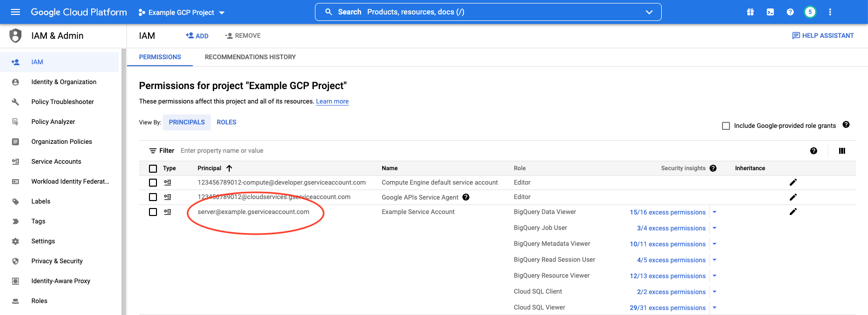Click the REMOVE button
Screen dimensions: 868x315
(243, 36)
